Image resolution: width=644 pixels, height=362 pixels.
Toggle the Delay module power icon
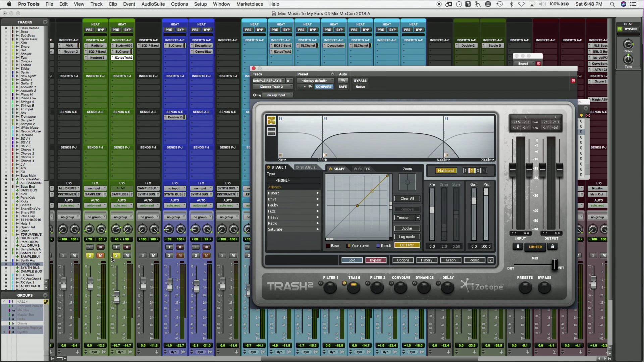tap(438, 283)
